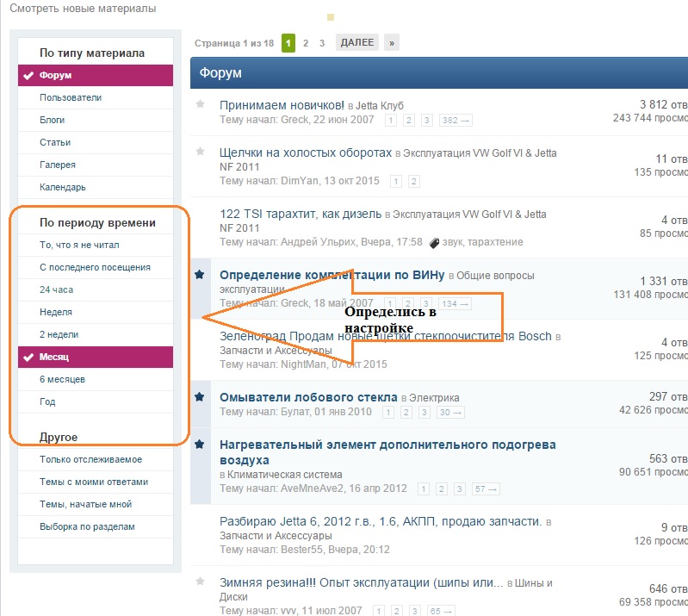This screenshot has height=616, width=688.
Task: Click the star beside "Принимаем новичков!" topic
Action: (201, 104)
